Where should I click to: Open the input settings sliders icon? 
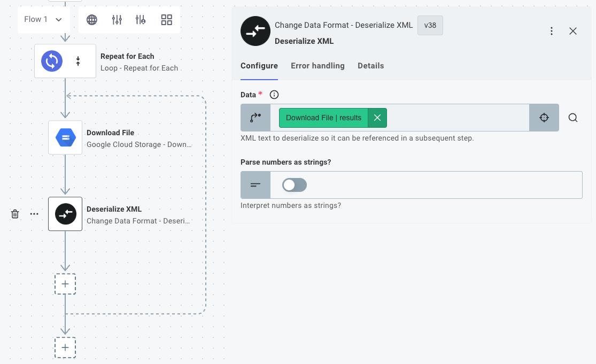point(115,19)
